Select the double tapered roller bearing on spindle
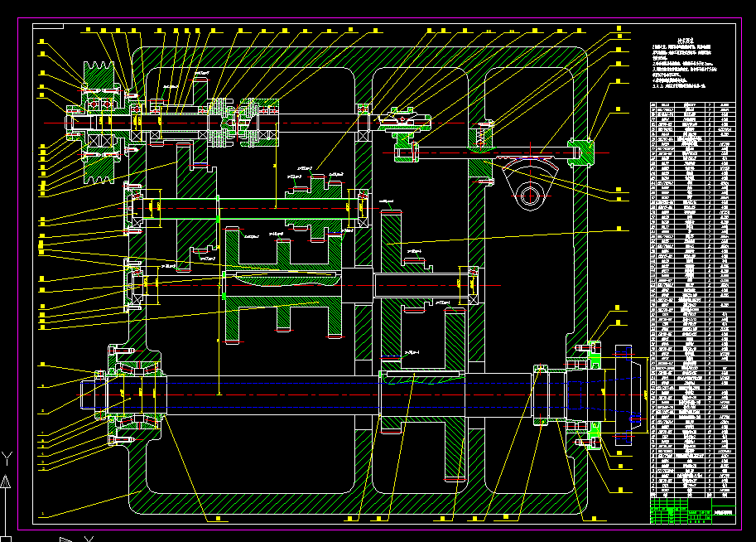This screenshot has height=542, width=756. [x=139, y=394]
